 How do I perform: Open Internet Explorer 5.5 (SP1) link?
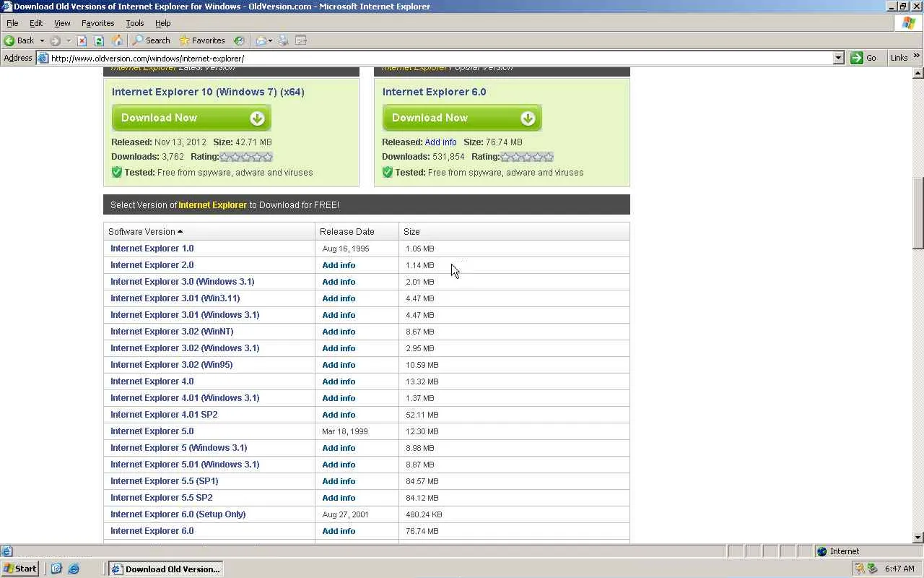coord(164,481)
